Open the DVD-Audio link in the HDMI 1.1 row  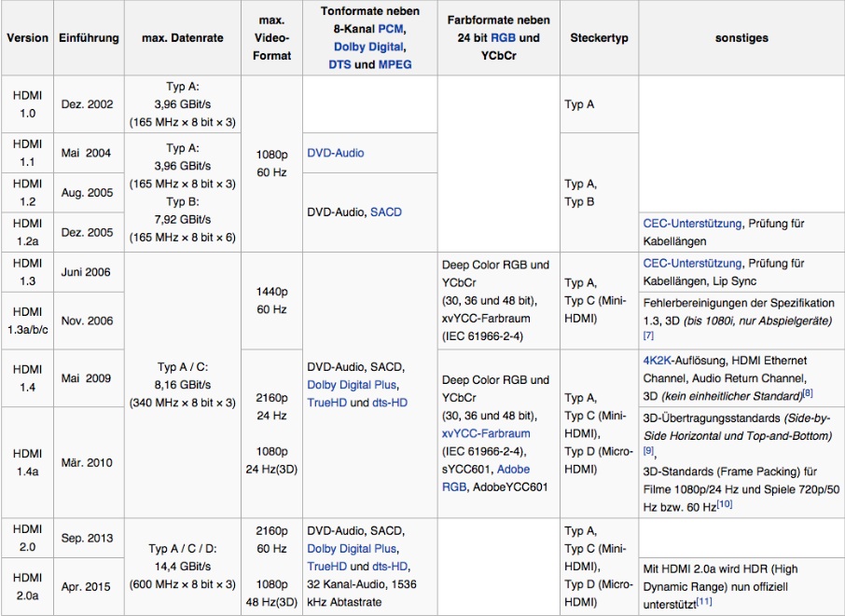click(336, 153)
